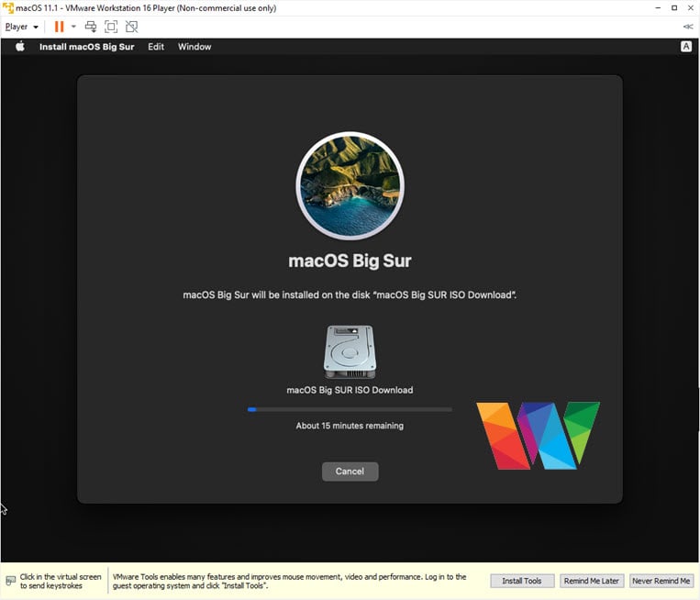Open Install macOS Big Sur menu
700x600 pixels.
click(x=86, y=47)
